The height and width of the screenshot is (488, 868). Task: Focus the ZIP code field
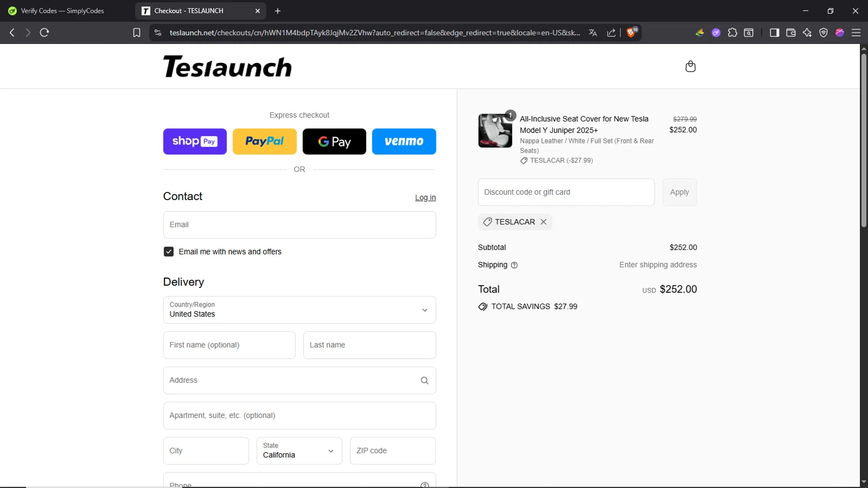tap(393, 451)
